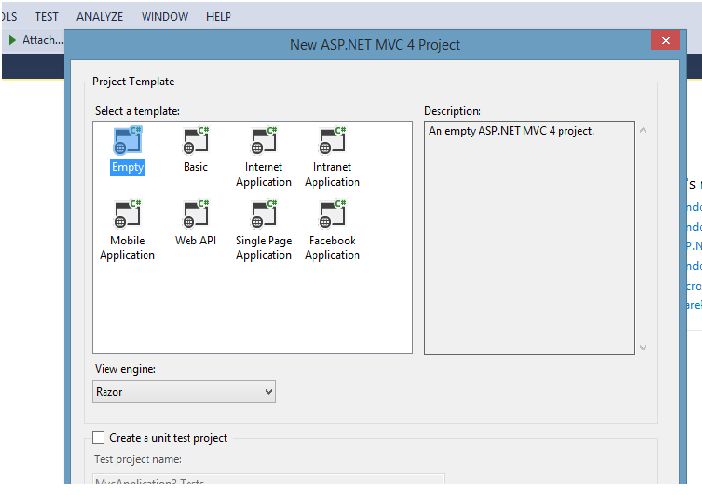Open the WINDOW menu
This screenshot has height=495, width=702.
click(x=165, y=17)
